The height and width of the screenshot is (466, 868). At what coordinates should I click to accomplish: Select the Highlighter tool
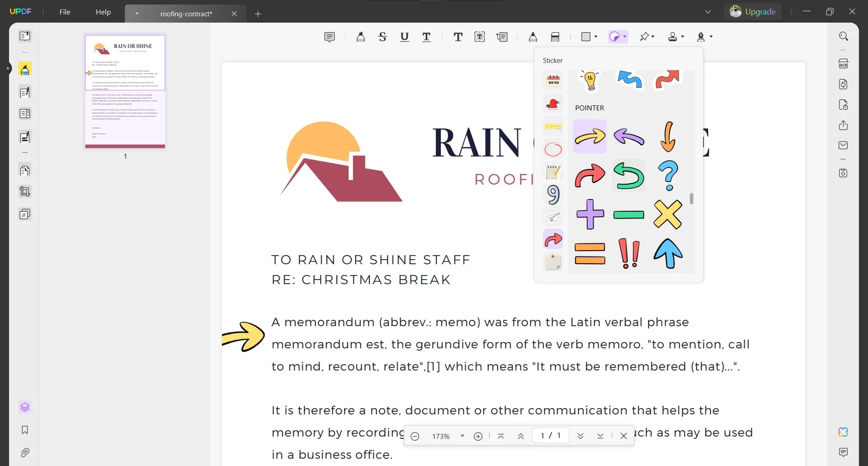(360, 37)
